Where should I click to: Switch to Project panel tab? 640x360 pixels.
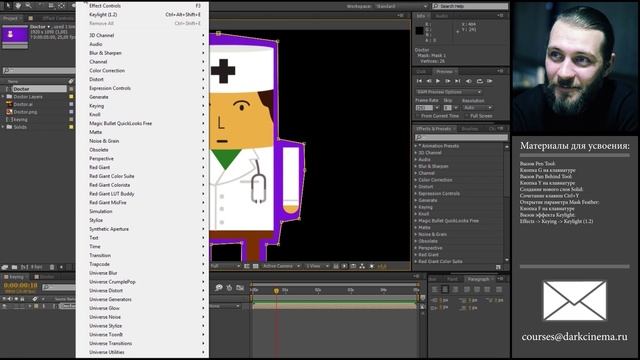pos(10,18)
